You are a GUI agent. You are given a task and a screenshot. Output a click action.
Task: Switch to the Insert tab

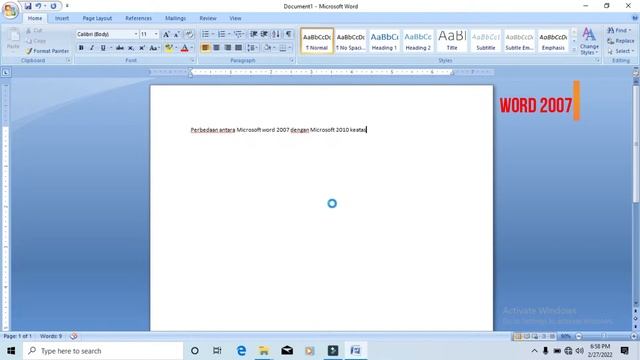coord(62,18)
